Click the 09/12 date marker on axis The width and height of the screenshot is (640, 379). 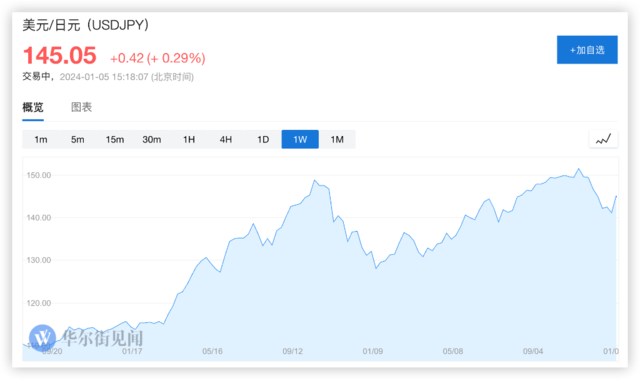pyautogui.click(x=293, y=351)
